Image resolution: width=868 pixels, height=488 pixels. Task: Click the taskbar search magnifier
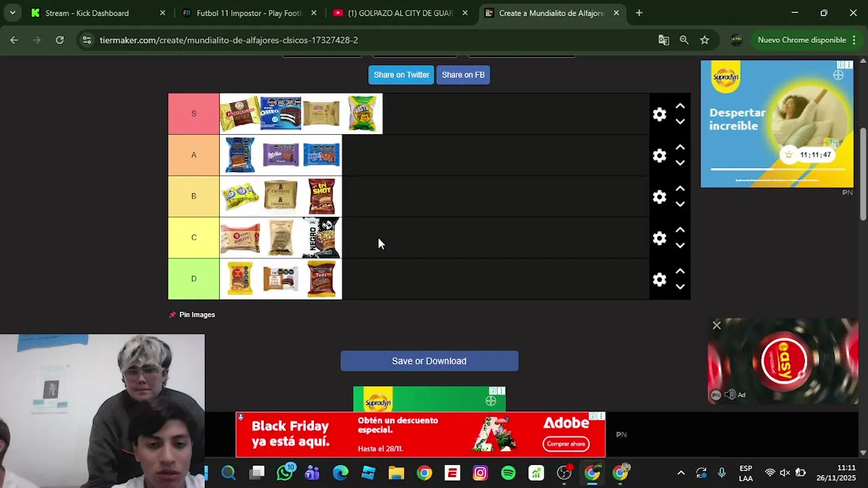click(x=229, y=473)
